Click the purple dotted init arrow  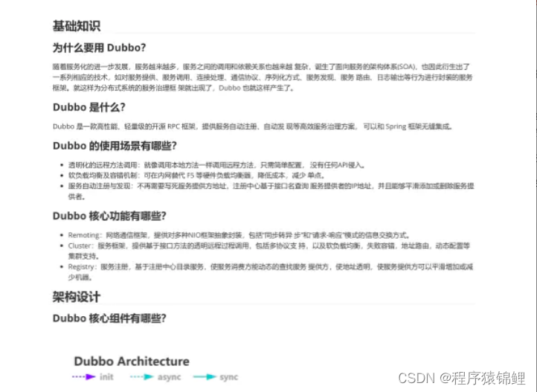click(83, 376)
